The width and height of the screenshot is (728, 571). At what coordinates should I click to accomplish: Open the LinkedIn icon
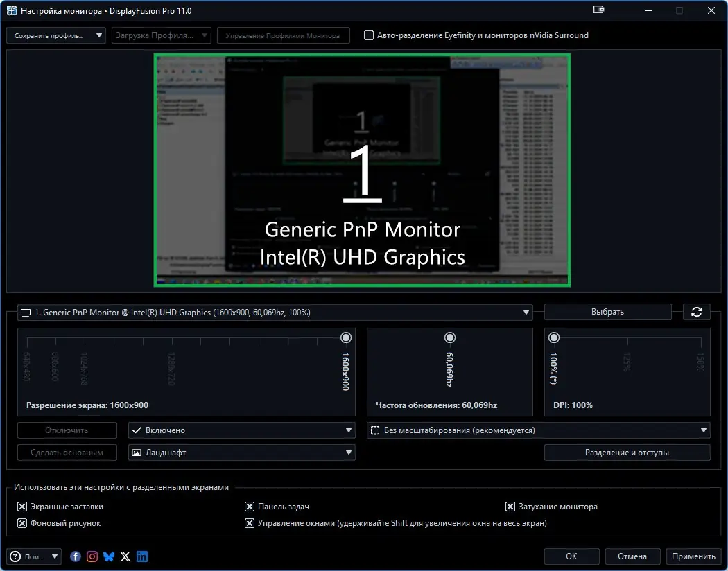[x=142, y=556]
